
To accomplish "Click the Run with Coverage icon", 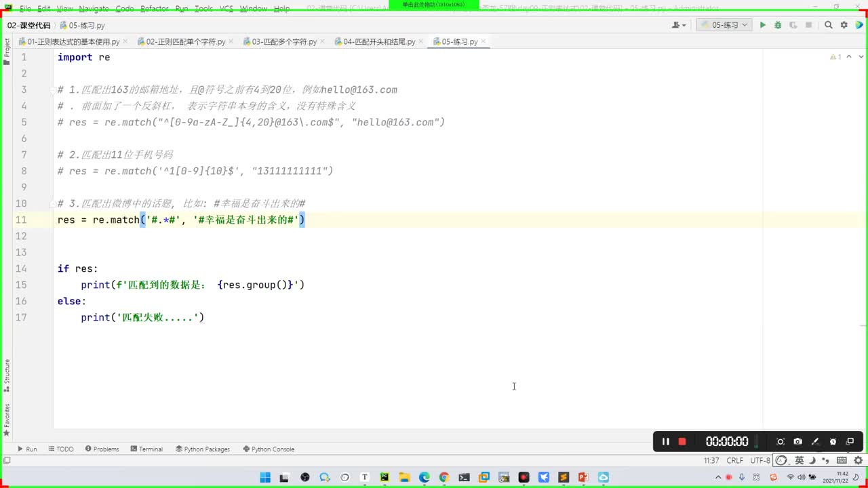I will [793, 25].
